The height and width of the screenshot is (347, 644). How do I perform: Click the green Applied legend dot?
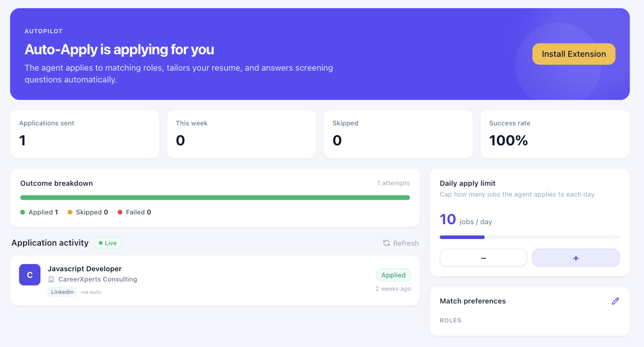tap(23, 212)
